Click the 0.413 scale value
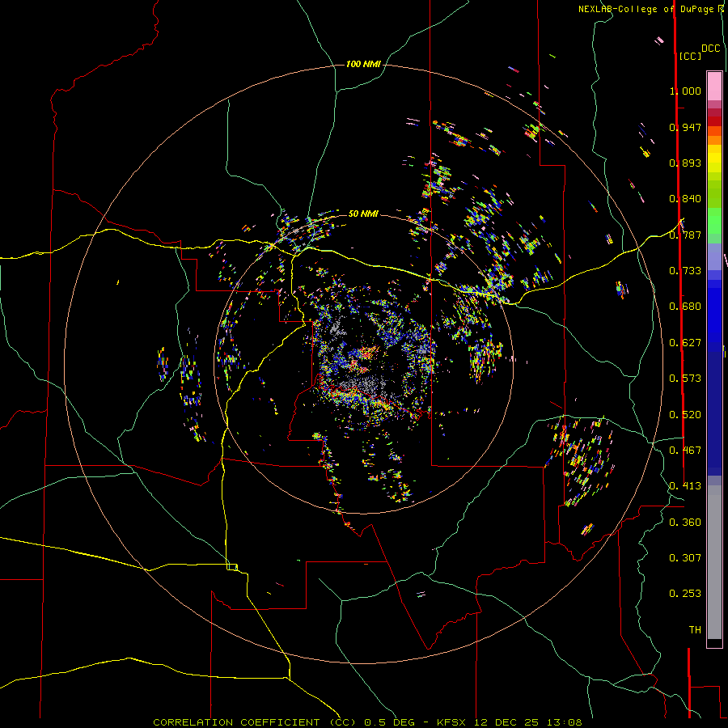 pos(685,486)
